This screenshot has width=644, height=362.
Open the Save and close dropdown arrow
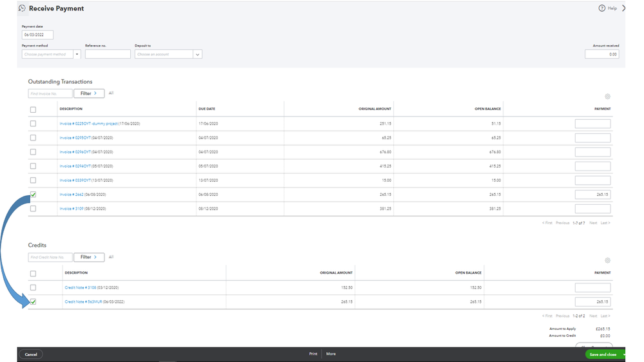(x=624, y=355)
